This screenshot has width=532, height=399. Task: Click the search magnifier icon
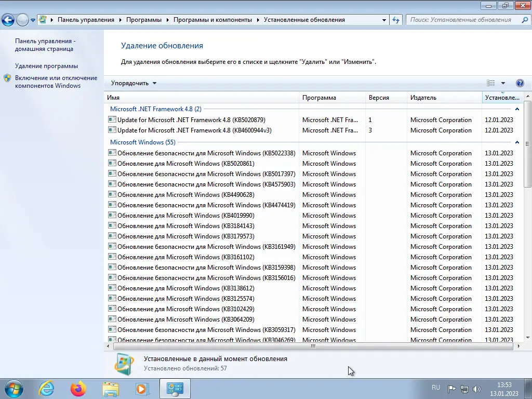(x=525, y=20)
